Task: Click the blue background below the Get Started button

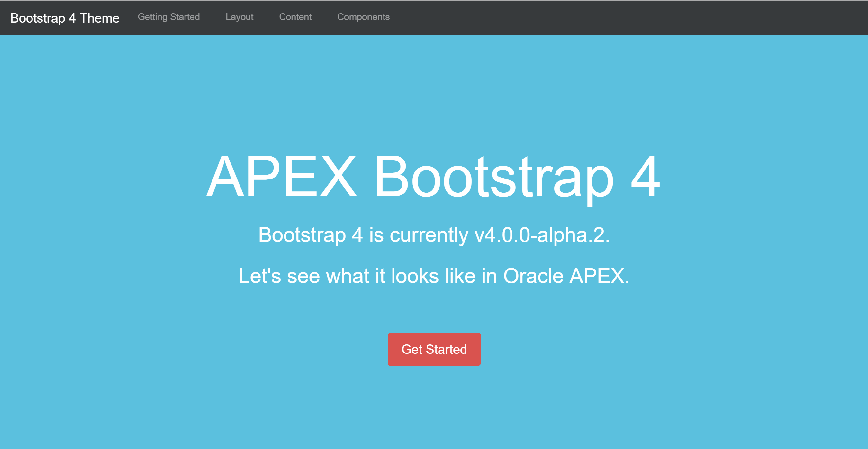Action: (x=434, y=408)
